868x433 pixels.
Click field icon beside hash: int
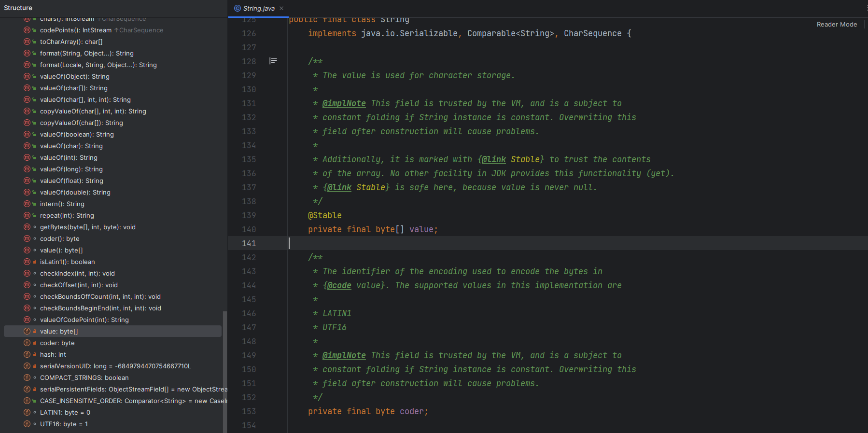27,354
